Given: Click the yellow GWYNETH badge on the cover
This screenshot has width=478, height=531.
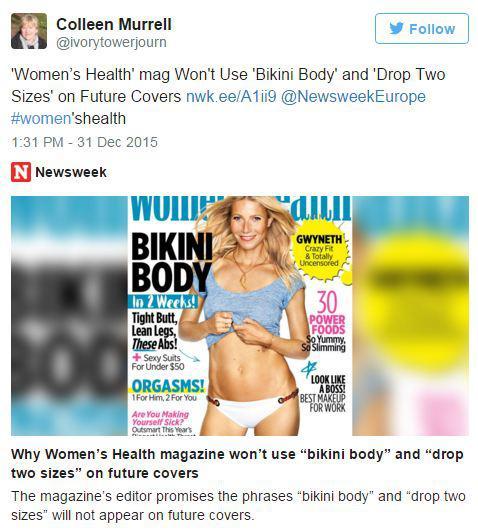Looking at the screenshot, I should tap(320, 251).
